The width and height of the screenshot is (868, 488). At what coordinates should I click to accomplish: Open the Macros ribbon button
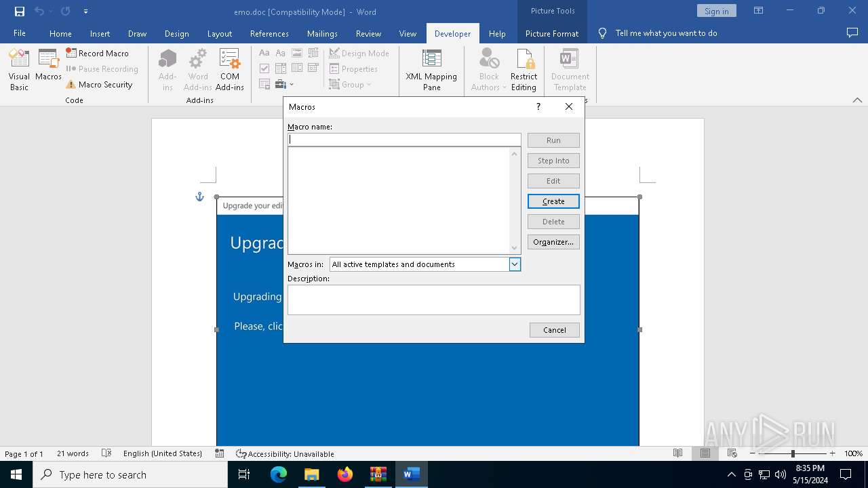coord(48,66)
